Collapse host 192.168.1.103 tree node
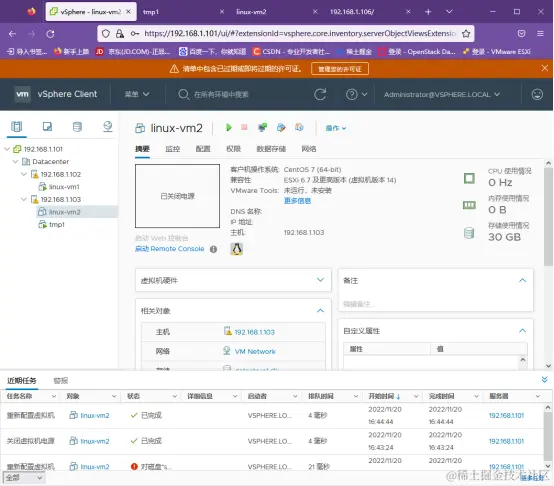This screenshot has width=554, height=486. 24,199
